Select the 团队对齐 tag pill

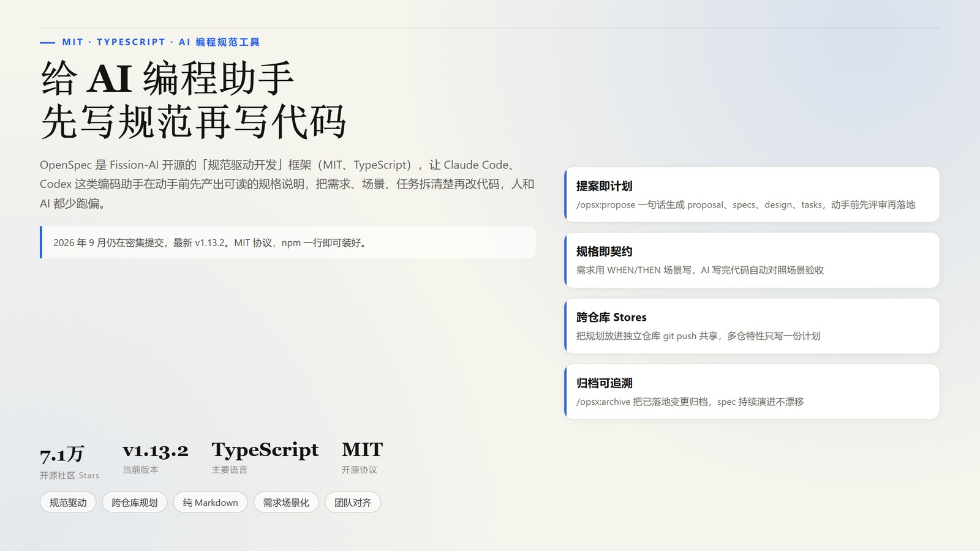(x=353, y=503)
